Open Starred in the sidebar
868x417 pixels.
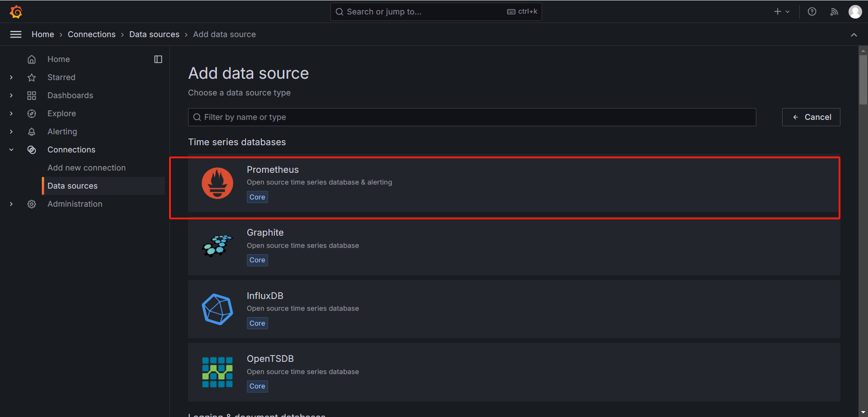click(x=61, y=77)
